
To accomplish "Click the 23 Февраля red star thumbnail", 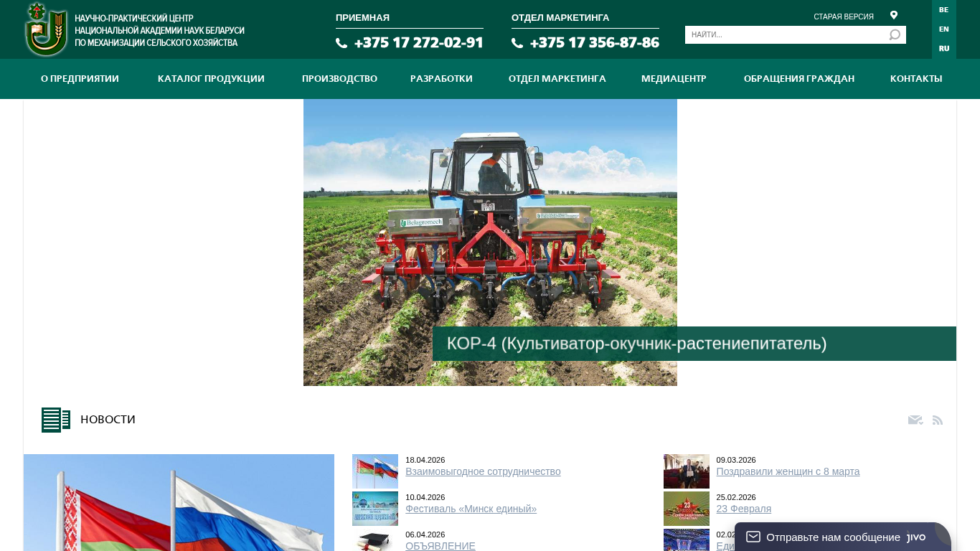I will pos(687,509).
